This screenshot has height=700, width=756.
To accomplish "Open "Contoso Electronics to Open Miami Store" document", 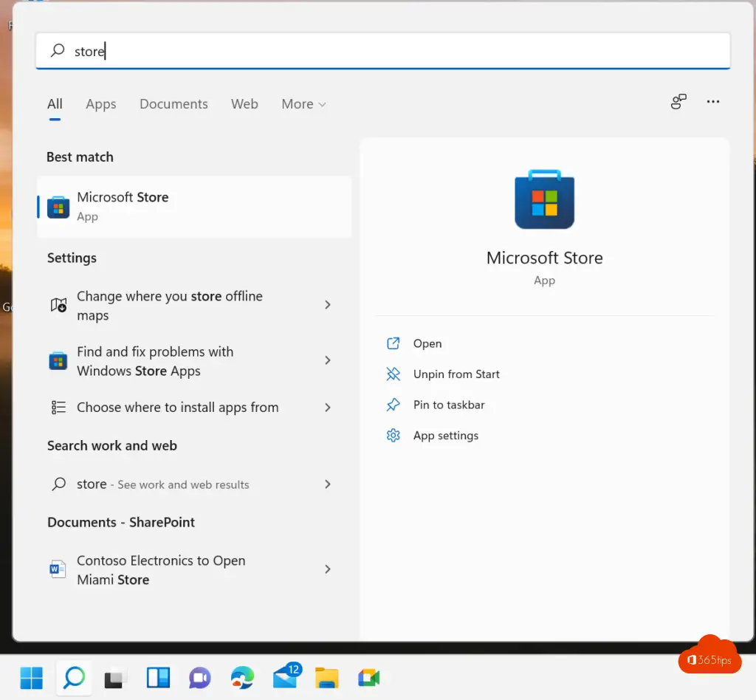I will 194,570.
